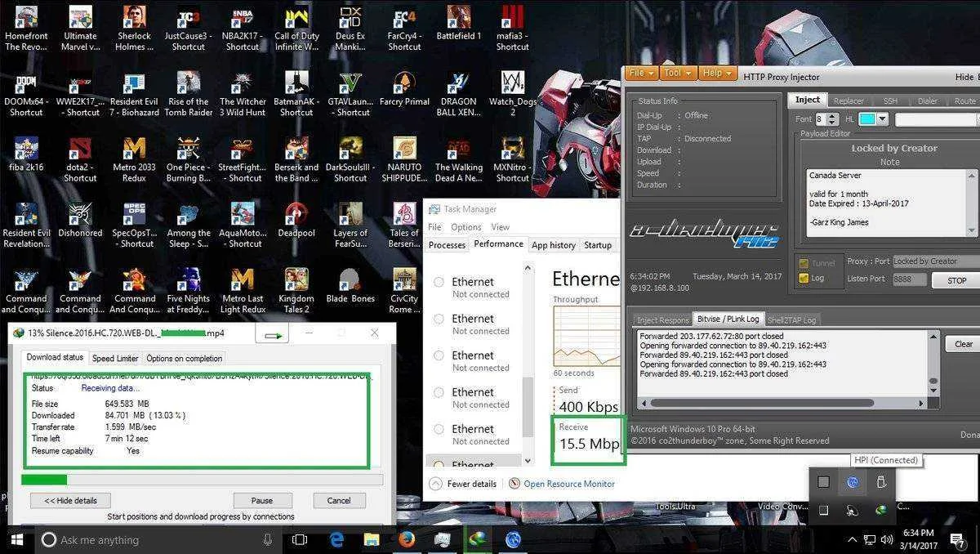
Task: Open the Tool dropdown menu
Action: point(678,73)
